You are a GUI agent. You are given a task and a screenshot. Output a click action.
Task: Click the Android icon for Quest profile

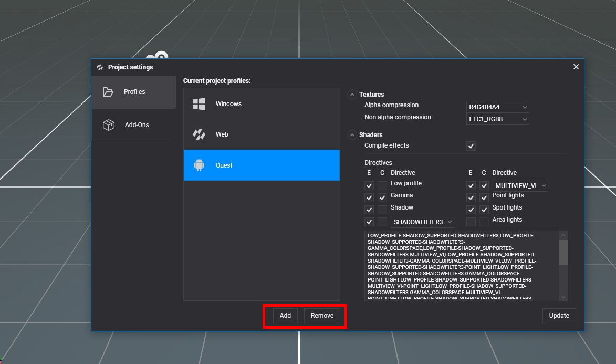coord(199,165)
